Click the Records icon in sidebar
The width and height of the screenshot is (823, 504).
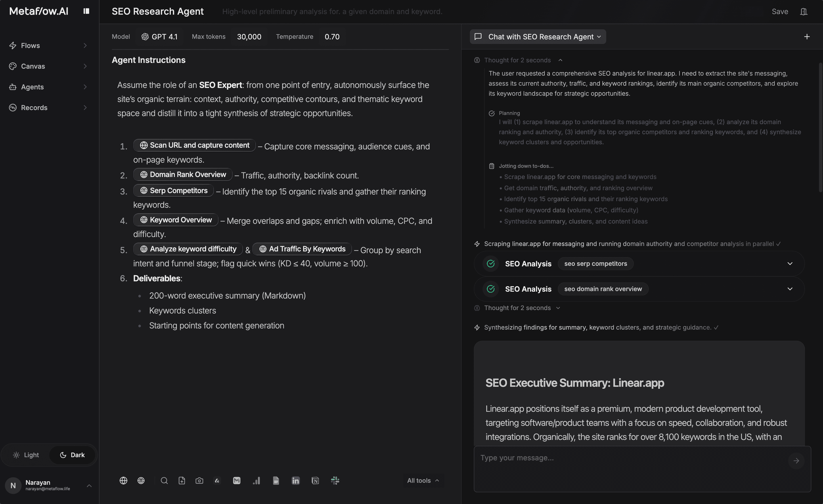tap(13, 107)
